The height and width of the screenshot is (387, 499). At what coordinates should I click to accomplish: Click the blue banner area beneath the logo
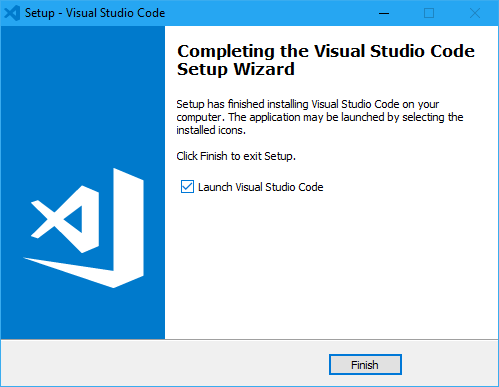coord(83,313)
